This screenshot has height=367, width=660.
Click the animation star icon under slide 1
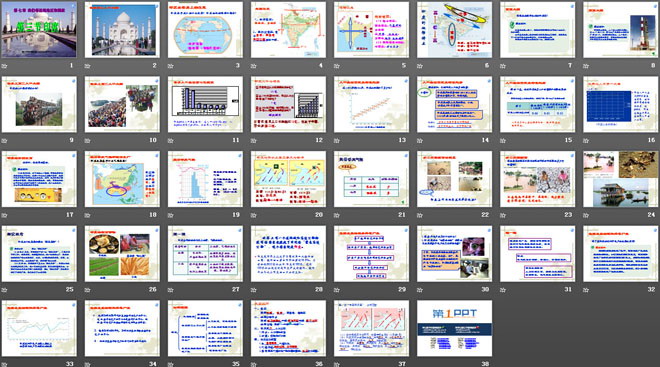5,66
